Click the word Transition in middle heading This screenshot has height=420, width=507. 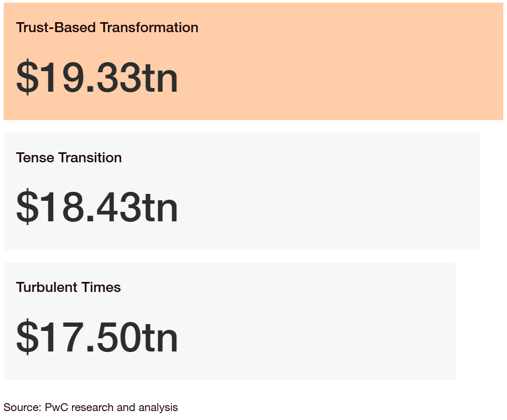[90, 158]
